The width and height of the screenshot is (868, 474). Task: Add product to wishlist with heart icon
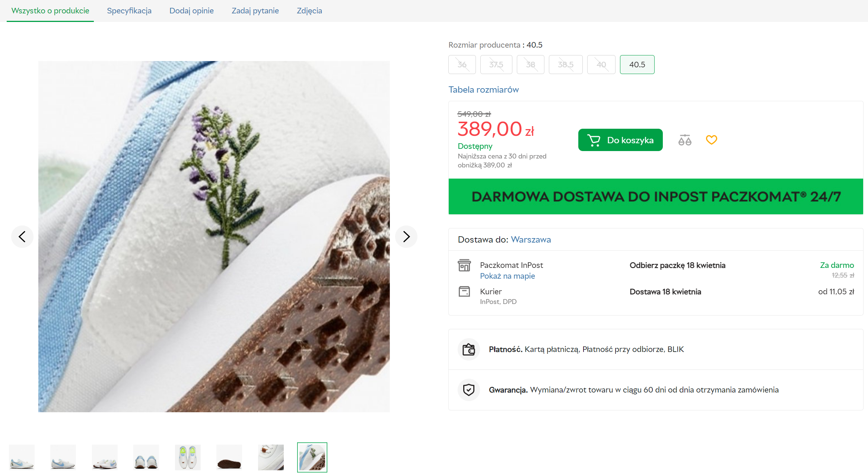coord(711,140)
